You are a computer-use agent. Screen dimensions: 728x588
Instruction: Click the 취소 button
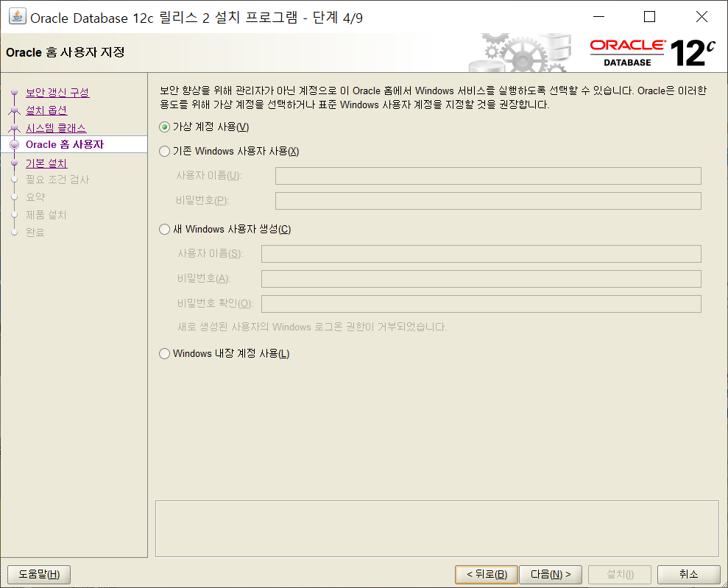click(688, 574)
